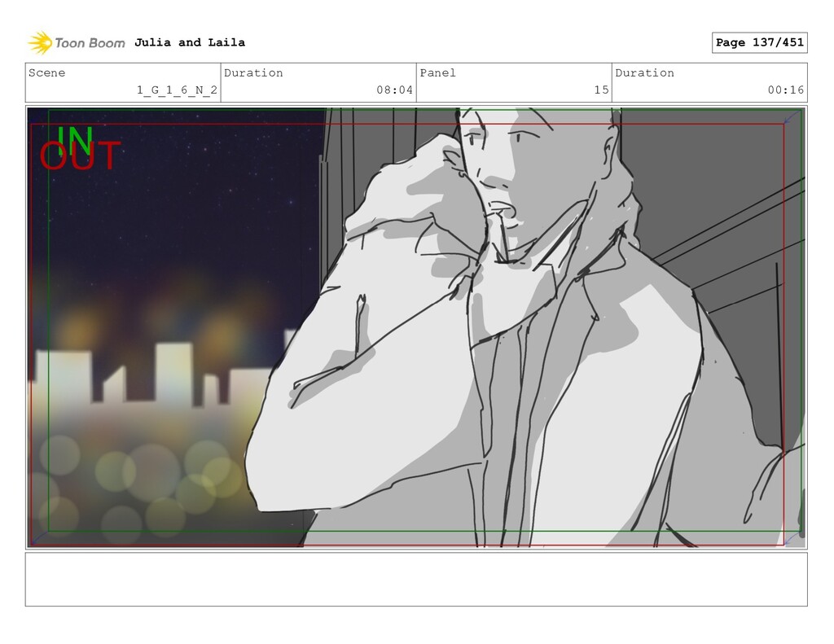This screenshot has height=644, width=834.
Task: Click the Toon Boom logo
Action: click(77, 42)
